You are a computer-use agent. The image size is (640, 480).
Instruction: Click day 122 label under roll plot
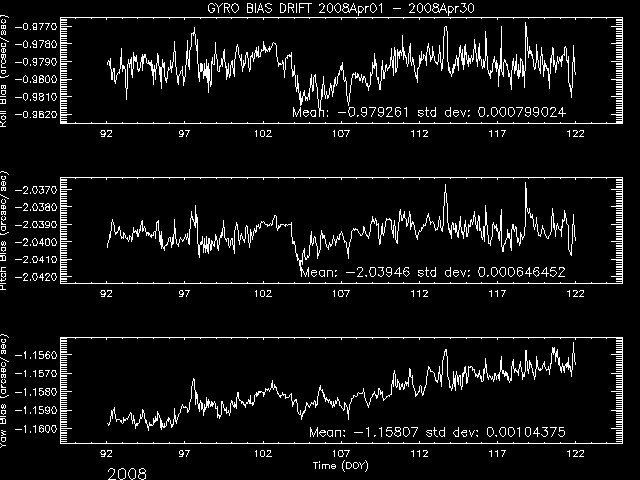(576, 134)
